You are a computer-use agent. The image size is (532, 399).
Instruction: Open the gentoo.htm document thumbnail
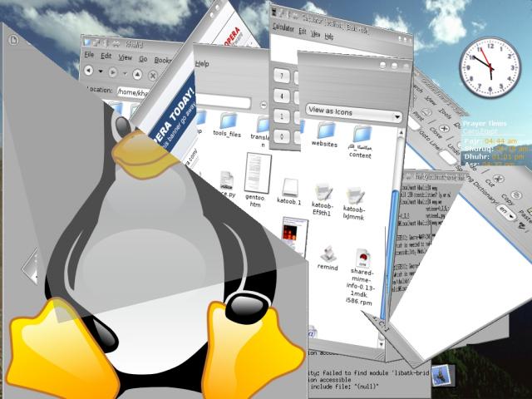tap(258, 173)
